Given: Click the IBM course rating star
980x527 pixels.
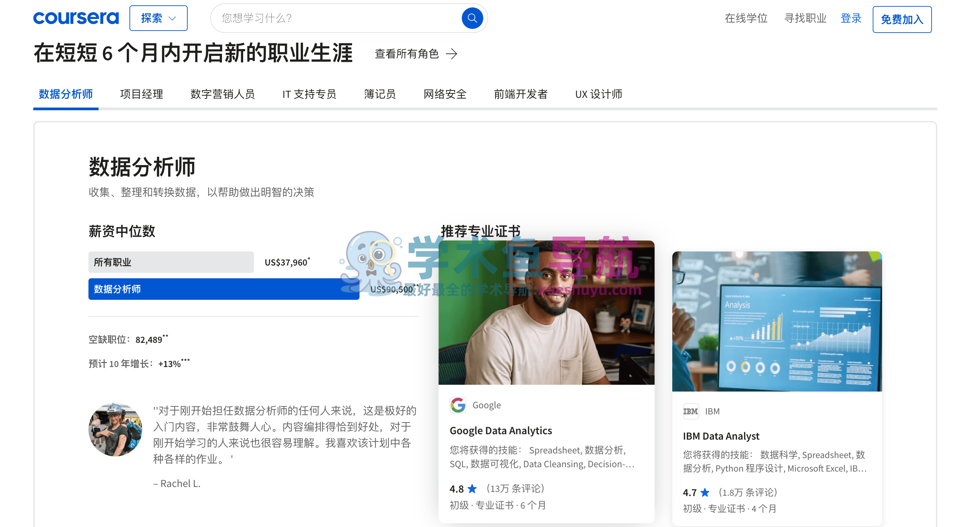Looking at the screenshot, I should [x=705, y=492].
